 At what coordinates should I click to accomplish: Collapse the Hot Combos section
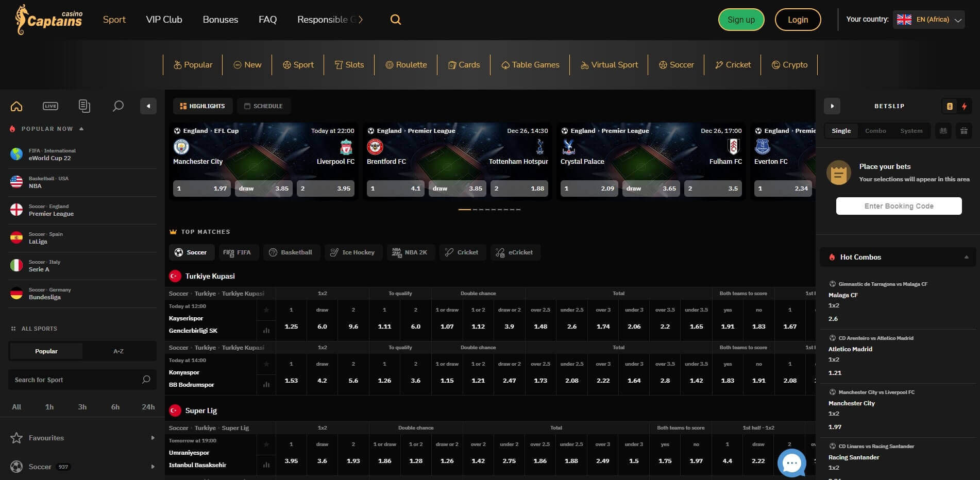pyautogui.click(x=966, y=257)
